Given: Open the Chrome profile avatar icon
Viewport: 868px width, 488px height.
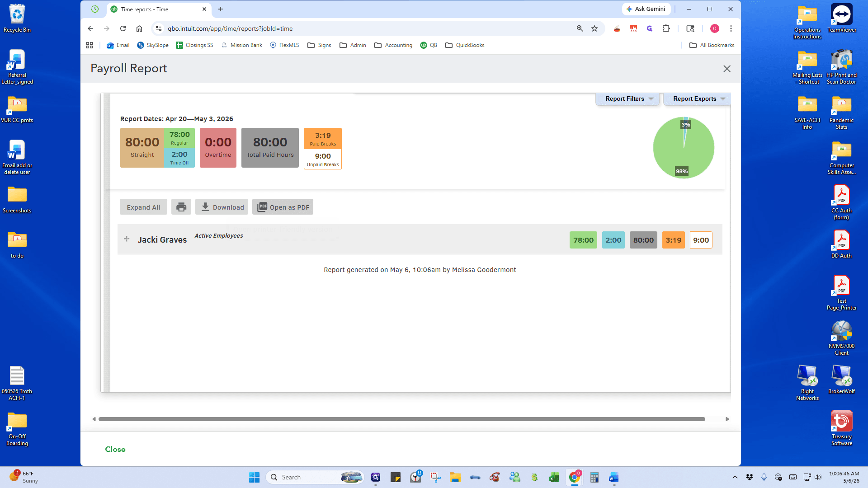Looking at the screenshot, I should (x=715, y=28).
